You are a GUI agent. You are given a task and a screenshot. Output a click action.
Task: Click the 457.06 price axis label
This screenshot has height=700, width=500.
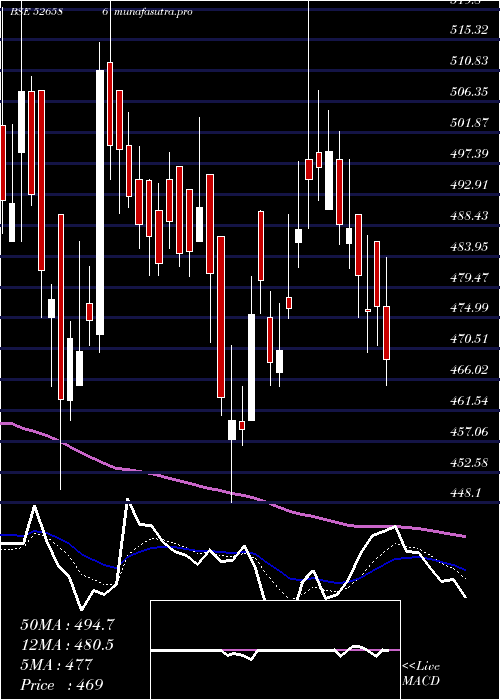pyautogui.click(x=468, y=432)
